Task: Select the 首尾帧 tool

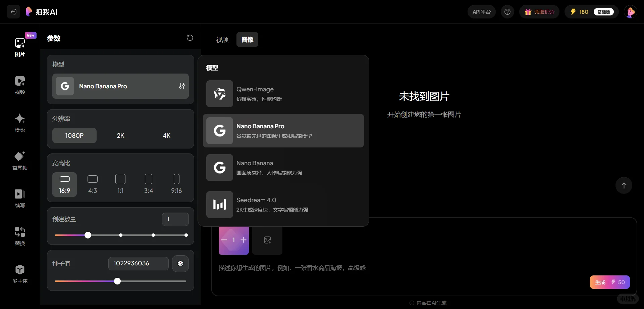Action: 20,161
